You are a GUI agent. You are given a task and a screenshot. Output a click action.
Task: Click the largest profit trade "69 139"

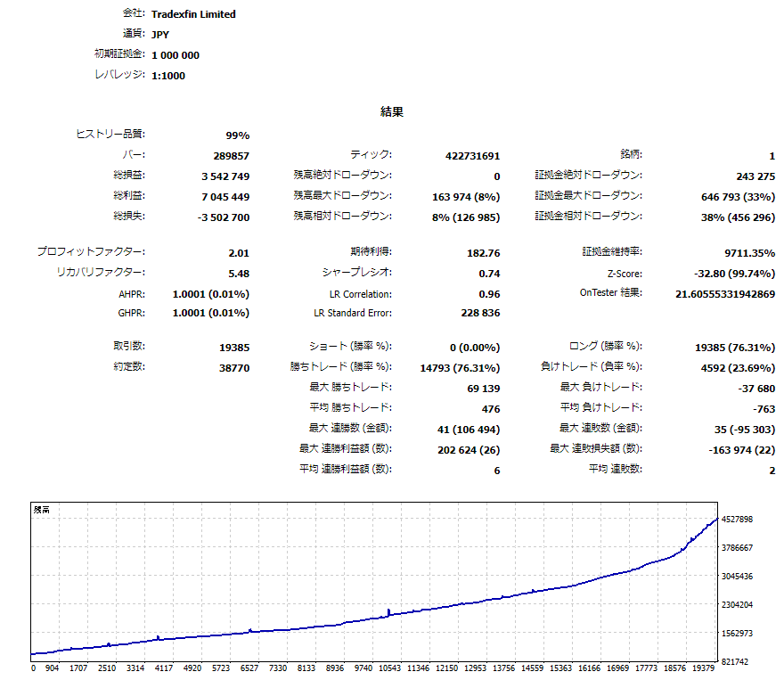(x=484, y=389)
